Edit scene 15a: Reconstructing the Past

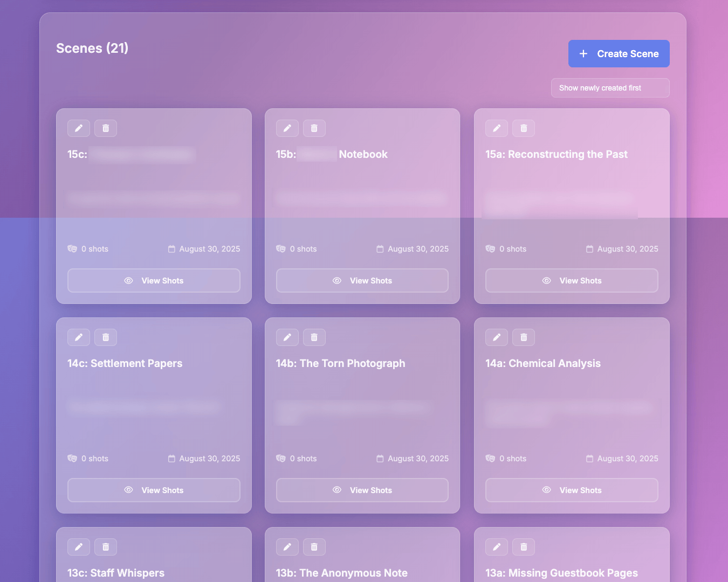coord(497,128)
